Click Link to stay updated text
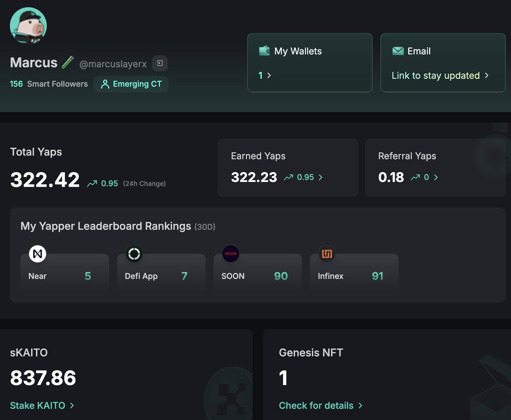The image size is (511, 420). click(436, 75)
